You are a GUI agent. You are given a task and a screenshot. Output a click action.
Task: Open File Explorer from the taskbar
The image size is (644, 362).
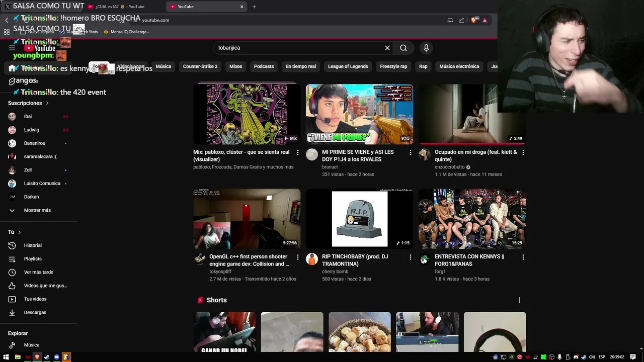pyautogui.click(x=17, y=357)
